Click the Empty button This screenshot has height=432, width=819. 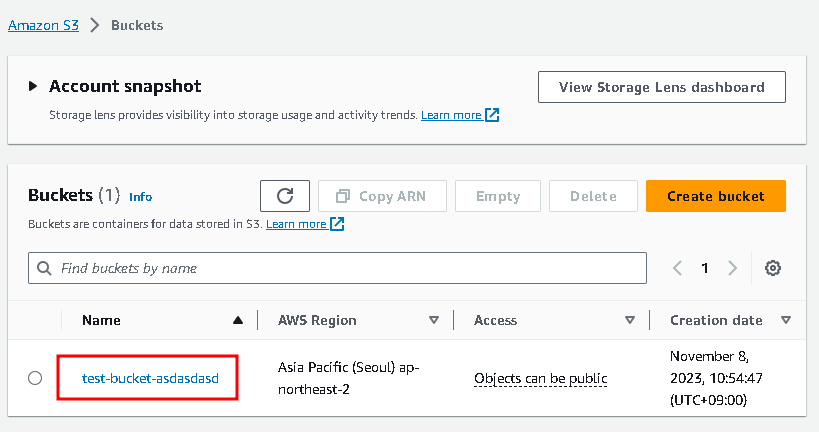[498, 196]
